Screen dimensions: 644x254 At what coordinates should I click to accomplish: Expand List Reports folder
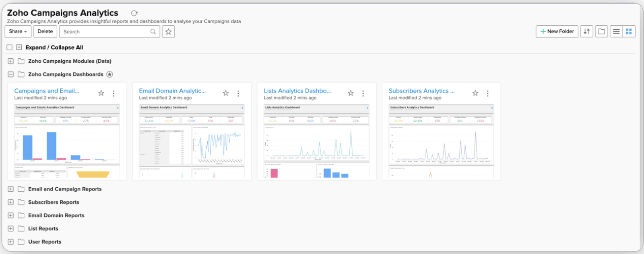pyautogui.click(x=10, y=229)
